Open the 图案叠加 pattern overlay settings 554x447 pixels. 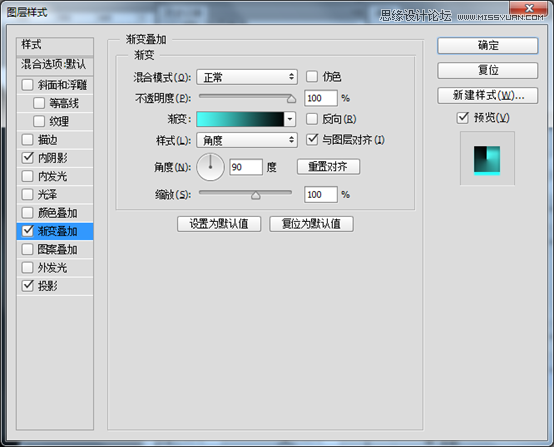(x=58, y=249)
